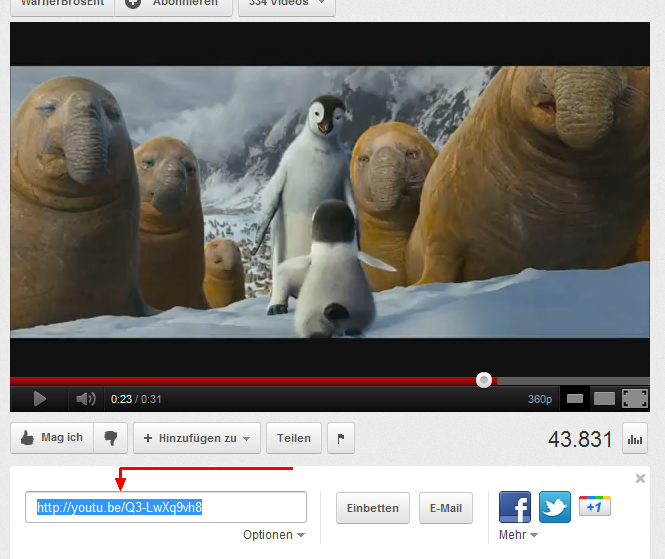Expand the Mehr sharing options

(518, 535)
